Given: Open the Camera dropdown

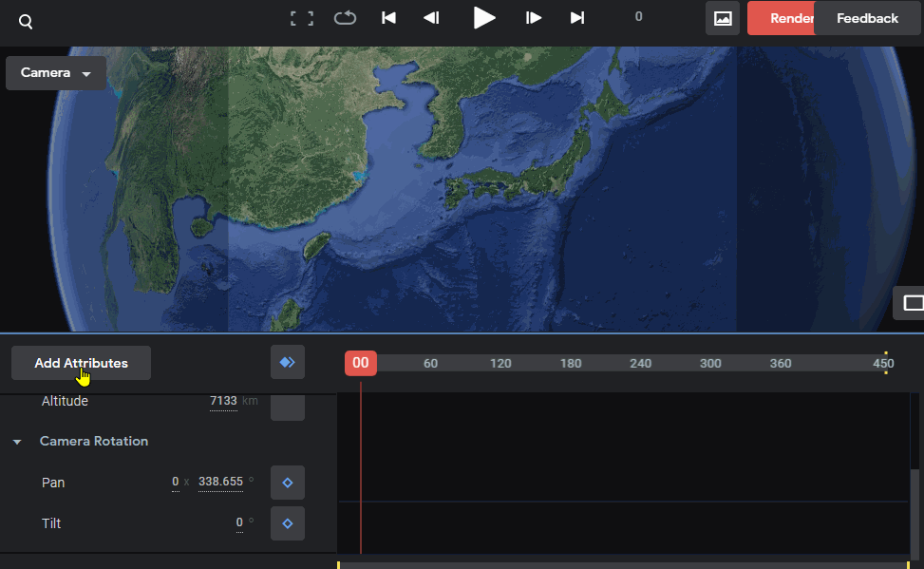Looking at the screenshot, I should 56,73.
